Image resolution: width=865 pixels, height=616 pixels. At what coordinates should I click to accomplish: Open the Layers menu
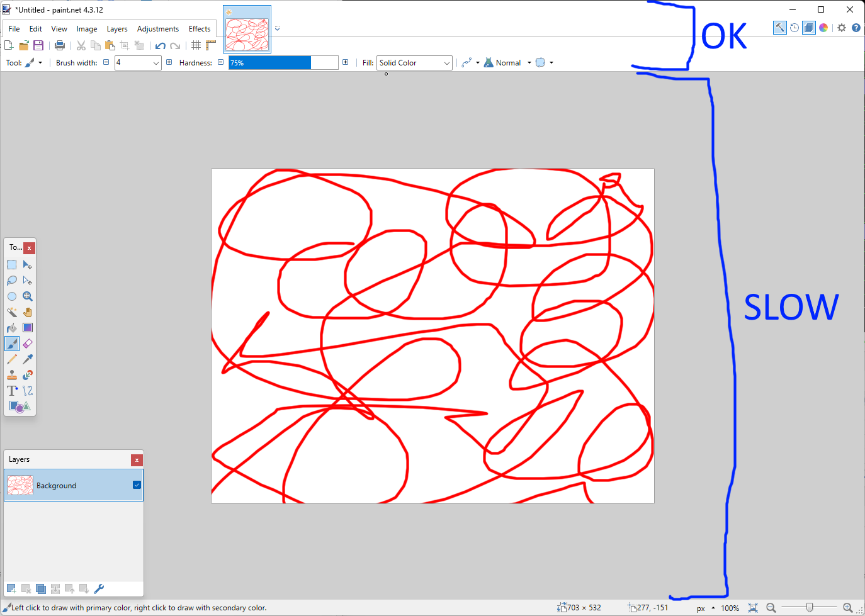click(x=117, y=29)
